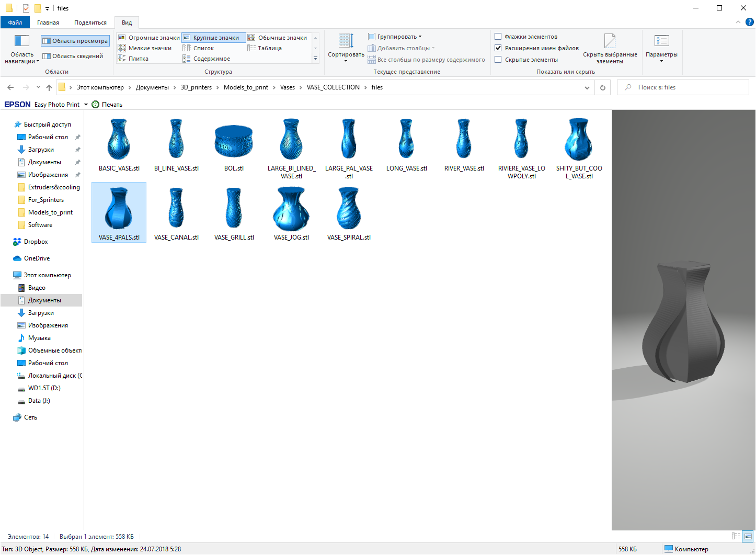Click the Печать button
Screen dimensions: 756x555
pyautogui.click(x=107, y=105)
